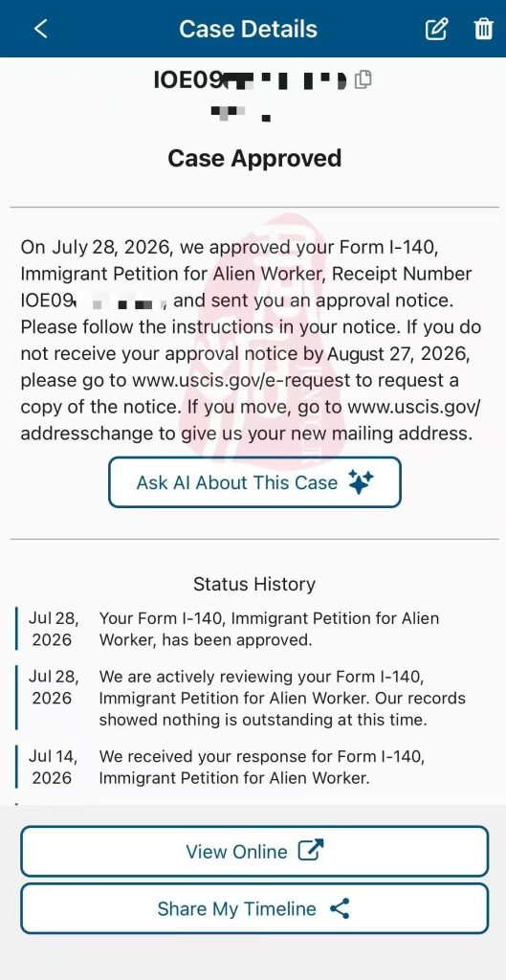Tap the sparkle icon on Ask AI button
This screenshot has height=980, width=506.
tap(361, 482)
